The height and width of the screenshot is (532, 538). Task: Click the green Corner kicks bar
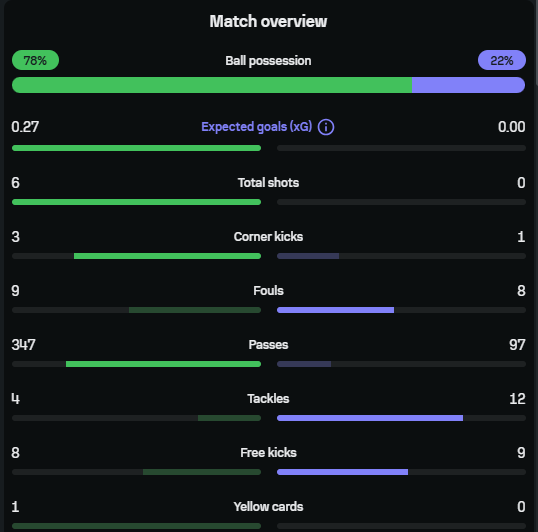[x=167, y=256]
